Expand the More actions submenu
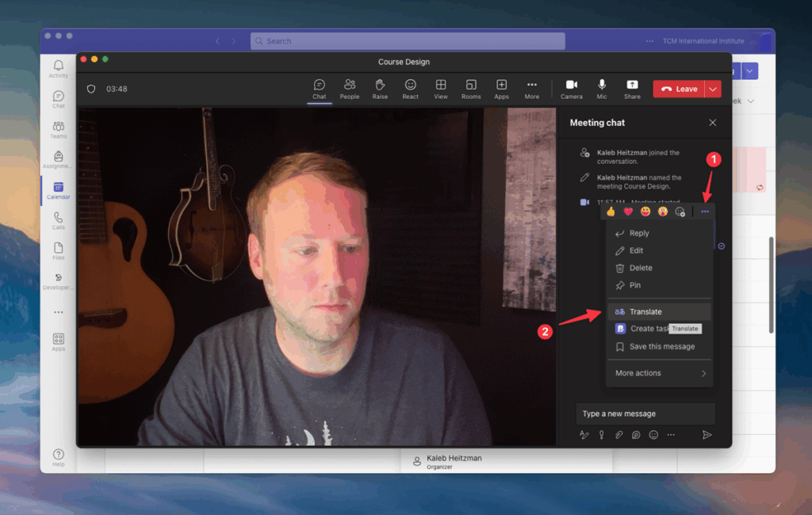The width and height of the screenshot is (812, 515). click(660, 373)
